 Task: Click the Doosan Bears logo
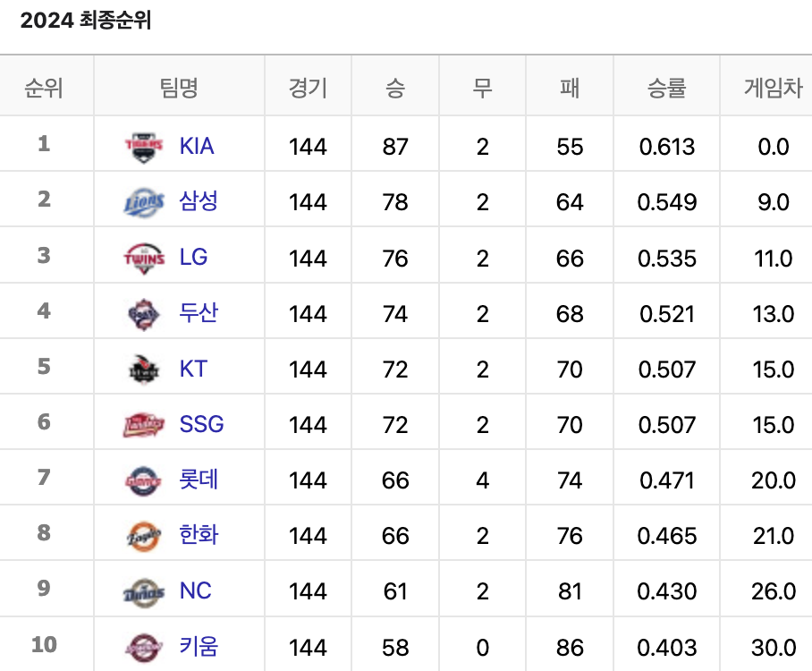144,315
